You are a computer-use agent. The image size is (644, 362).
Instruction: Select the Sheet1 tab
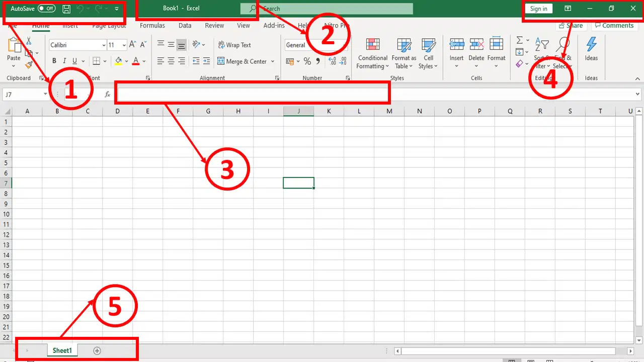click(62, 350)
